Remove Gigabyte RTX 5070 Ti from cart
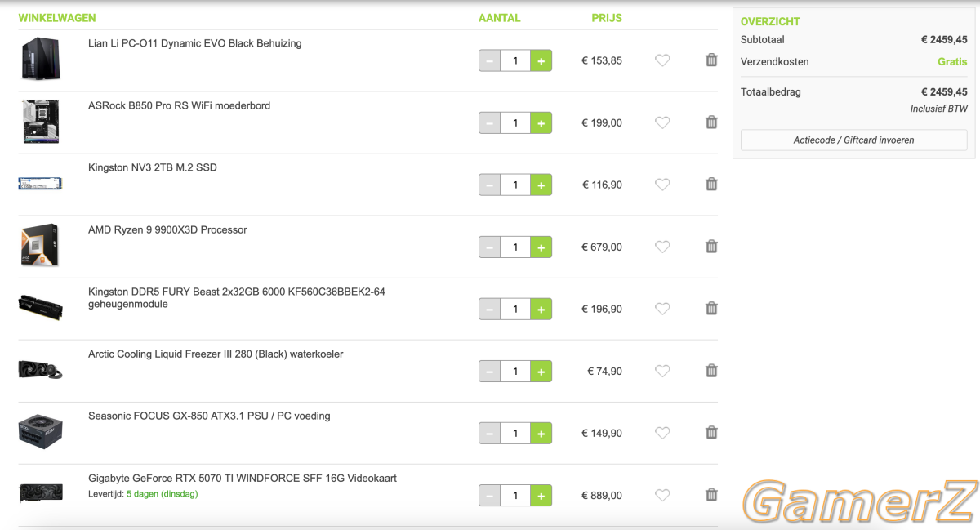Screen dimensions: 980x530 [711, 495]
